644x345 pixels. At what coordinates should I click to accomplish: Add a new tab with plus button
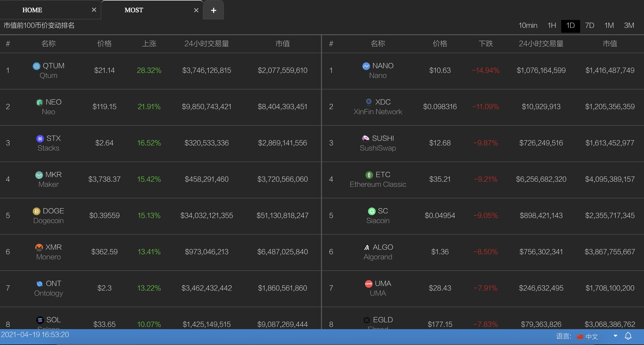pos(213,10)
